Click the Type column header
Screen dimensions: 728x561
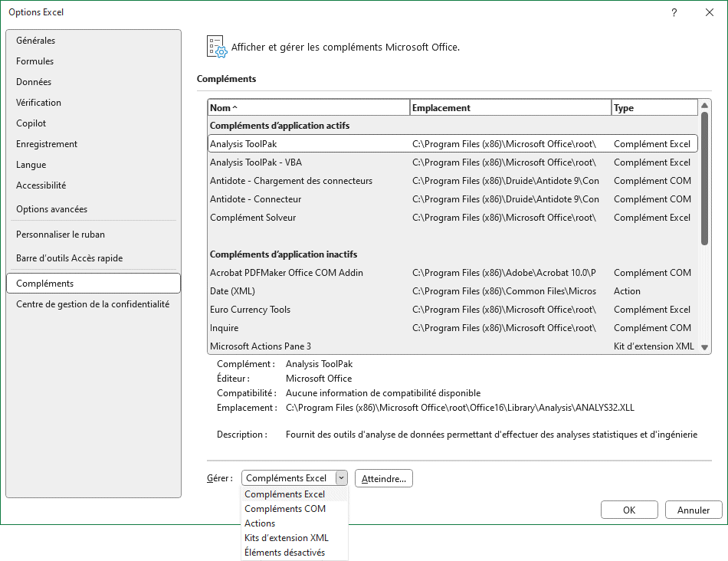654,108
